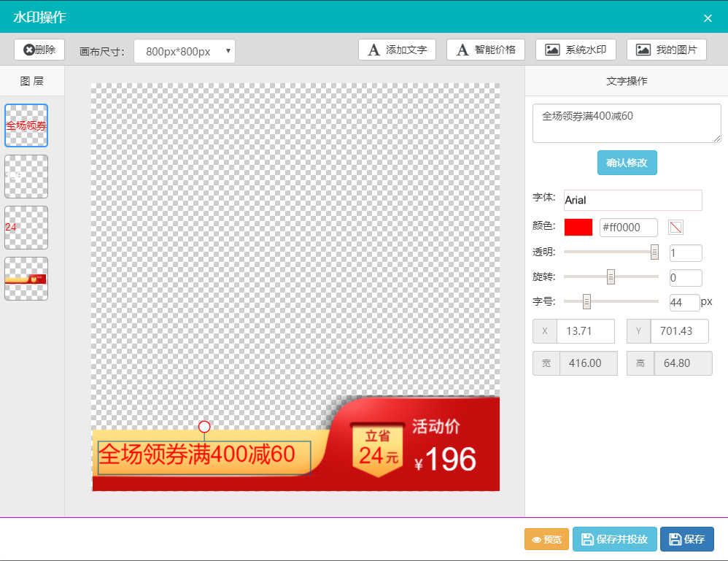The image size is (728, 561).
Task: Select the banner image layer thumbnail
Action: click(26, 279)
